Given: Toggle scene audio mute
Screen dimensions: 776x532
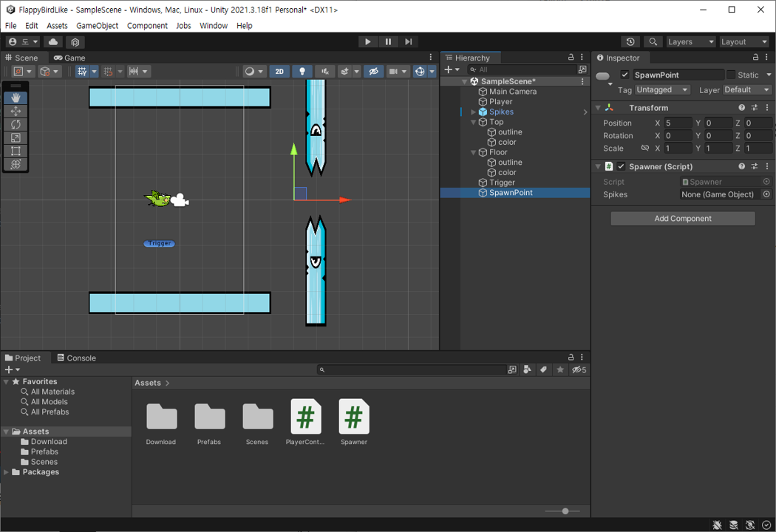Looking at the screenshot, I should click(x=325, y=72).
